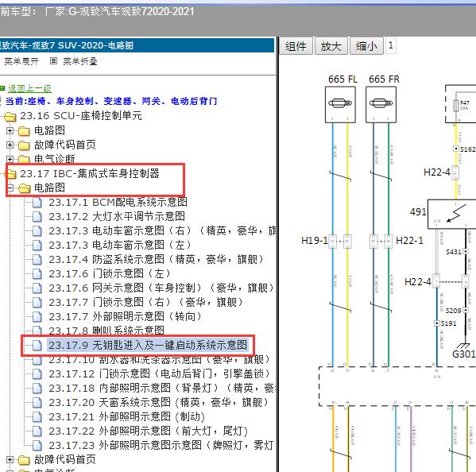
Task: Open 23.17.12 门锁示意图（电动后背门，引擎盖锁）
Action: click(x=160, y=374)
